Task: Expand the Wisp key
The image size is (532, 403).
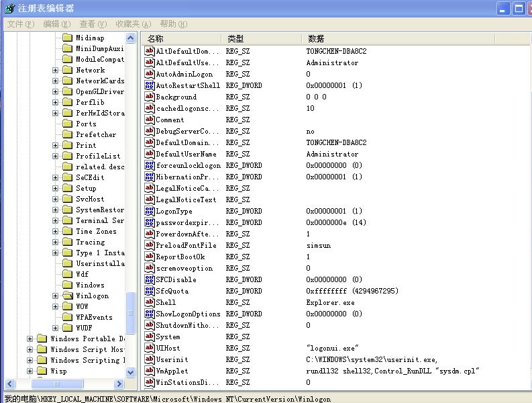Action: (x=30, y=371)
